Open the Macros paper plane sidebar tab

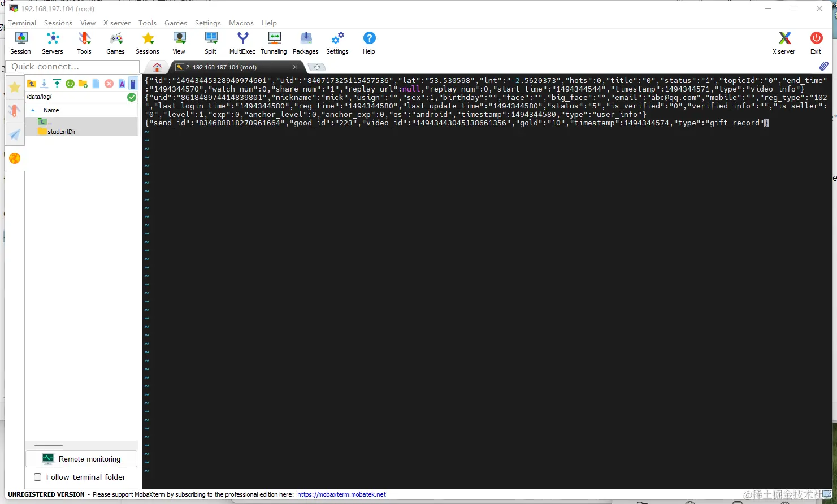(x=15, y=134)
